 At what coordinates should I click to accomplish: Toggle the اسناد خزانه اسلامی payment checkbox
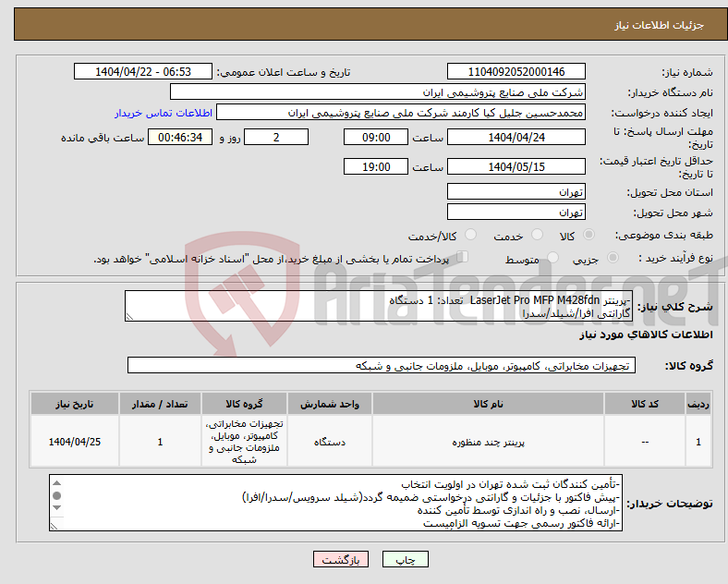coord(463,257)
